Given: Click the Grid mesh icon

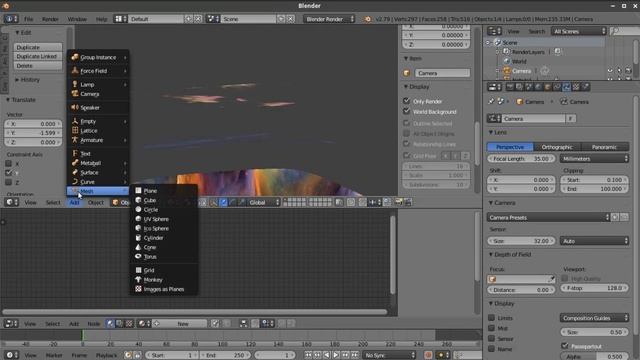Looking at the screenshot, I should tap(138, 270).
